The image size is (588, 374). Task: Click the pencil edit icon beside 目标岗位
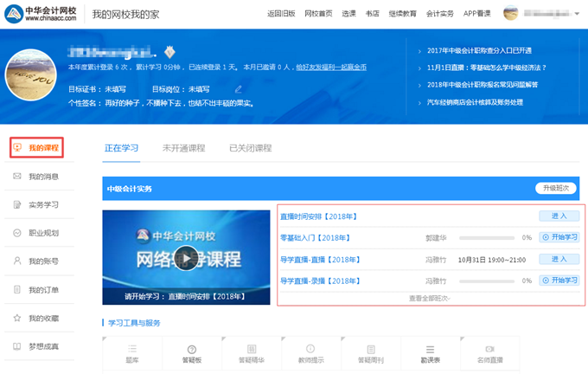click(238, 89)
